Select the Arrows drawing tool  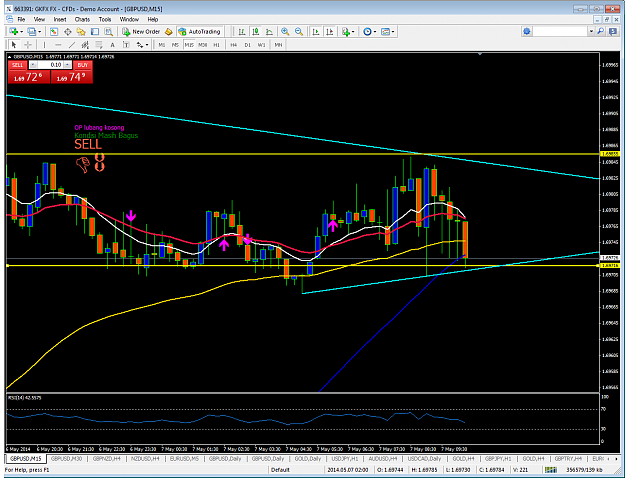pos(140,45)
